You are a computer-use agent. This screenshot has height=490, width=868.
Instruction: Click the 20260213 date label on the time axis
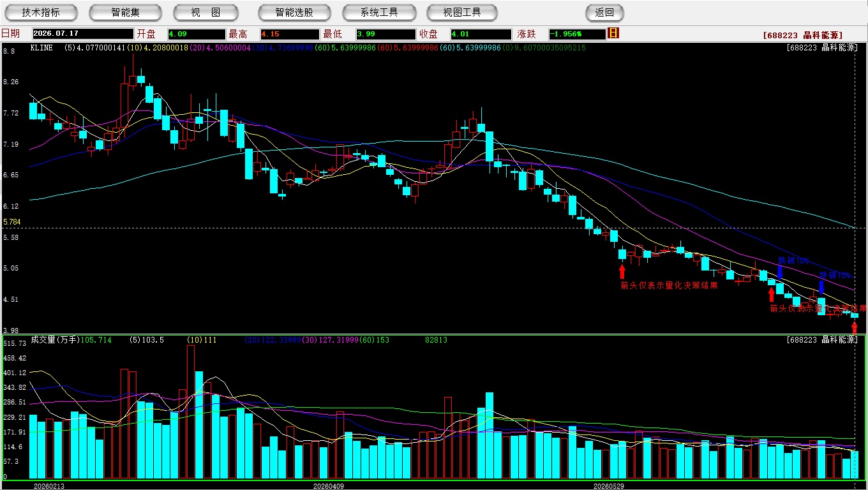(49, 486)
